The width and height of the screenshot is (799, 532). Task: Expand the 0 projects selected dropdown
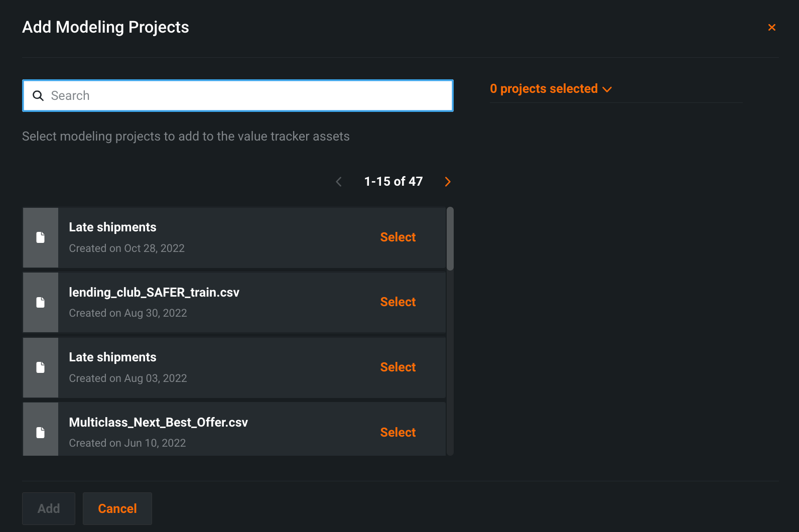coord(551,89)
